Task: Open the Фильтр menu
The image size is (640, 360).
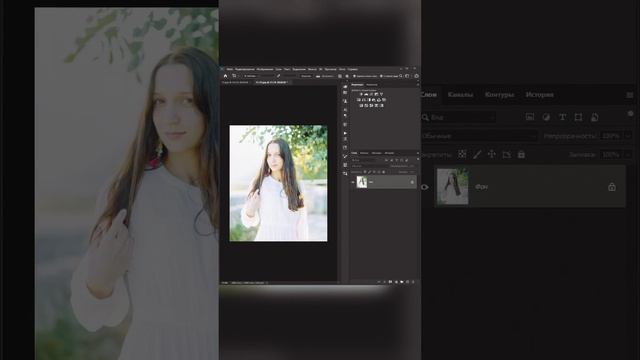Action: pyautogui.click(x=312, y=69)
